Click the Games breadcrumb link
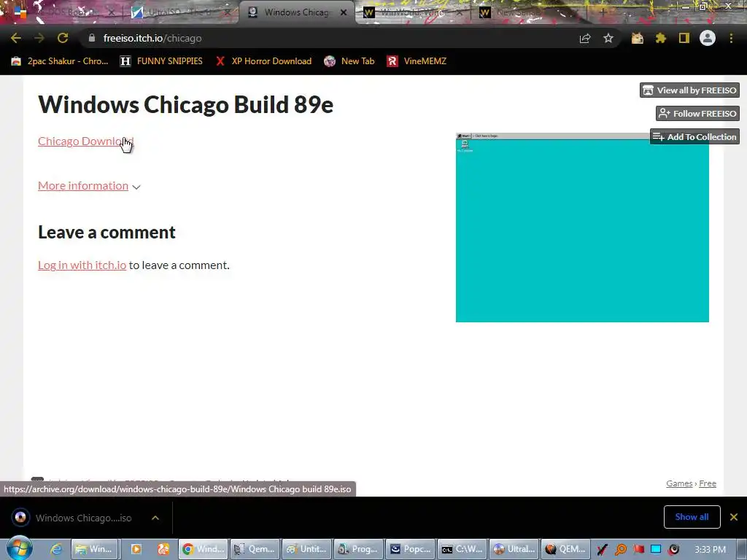Viewport: 747px width, 560px height. click(679, 483)
